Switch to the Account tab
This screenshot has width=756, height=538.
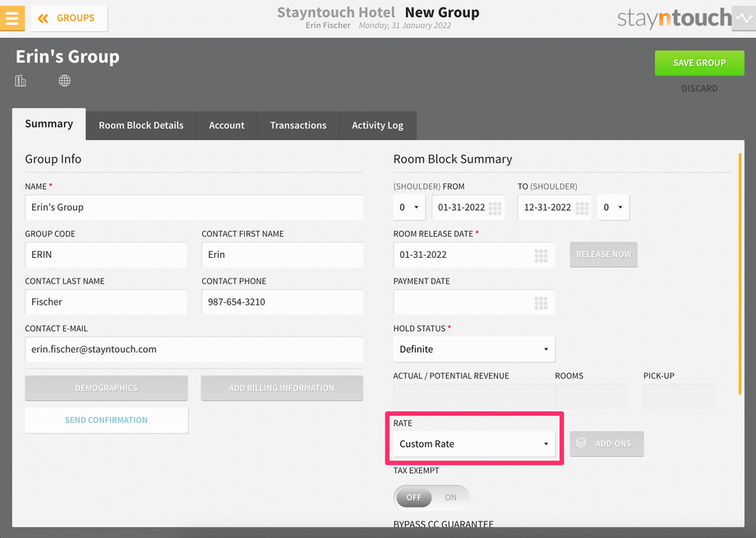pyautogui.click(x=227, y=126)
